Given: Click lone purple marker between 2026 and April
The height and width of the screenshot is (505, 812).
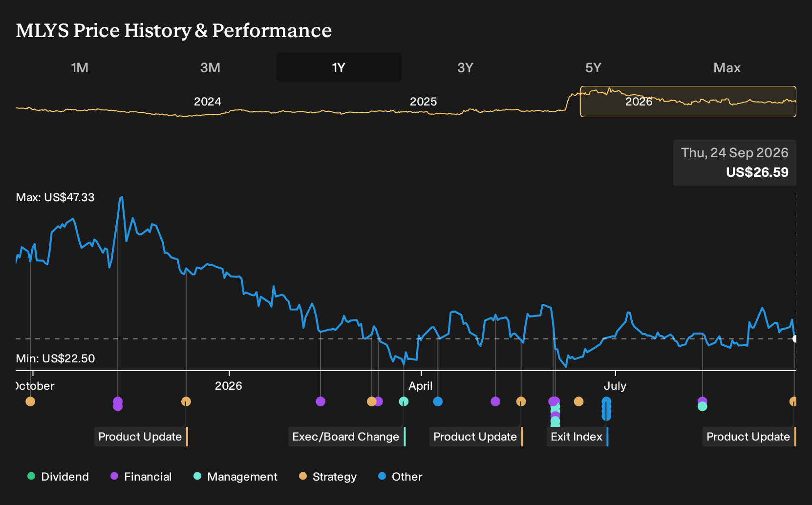Looking at the screenshot, I should pos(321,401).
